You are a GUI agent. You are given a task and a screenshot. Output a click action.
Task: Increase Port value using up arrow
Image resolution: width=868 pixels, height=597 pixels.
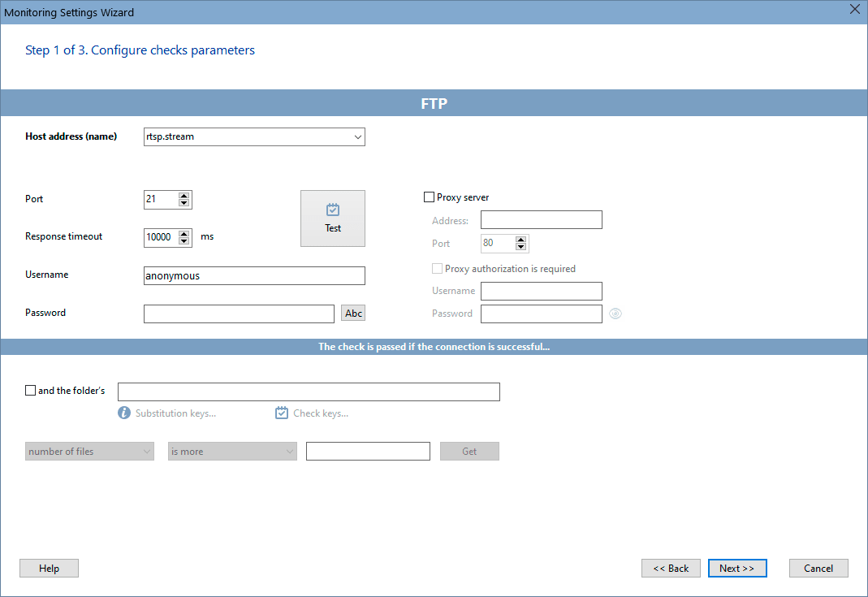pos(185,195)
